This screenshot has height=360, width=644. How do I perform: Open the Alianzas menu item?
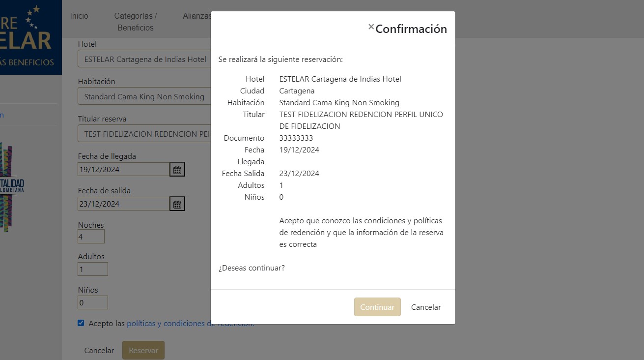pyautogui.click(x=196, y=16)
